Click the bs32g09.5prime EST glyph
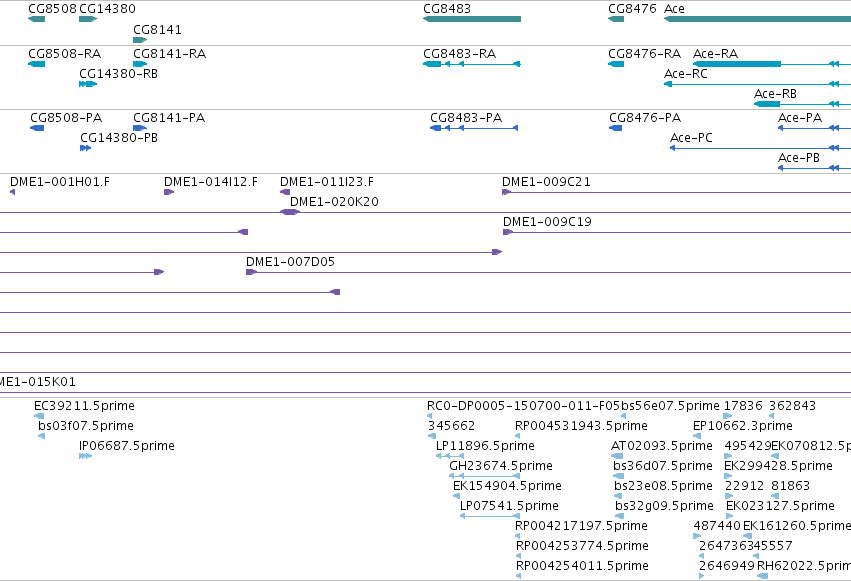851x581 pixels. coord(620,516)
